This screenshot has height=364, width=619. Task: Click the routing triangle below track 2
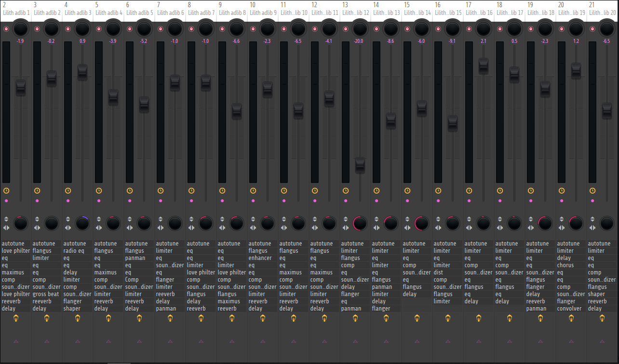coord(16,341)
